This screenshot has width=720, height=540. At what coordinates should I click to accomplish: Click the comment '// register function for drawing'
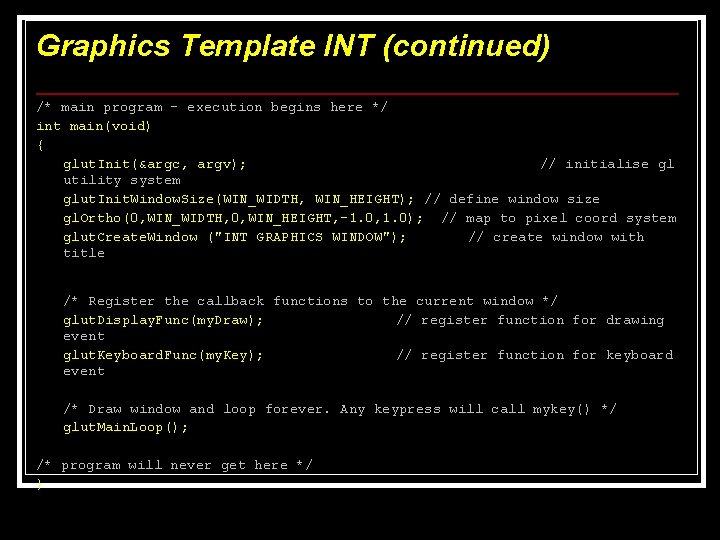coord(530,320)
